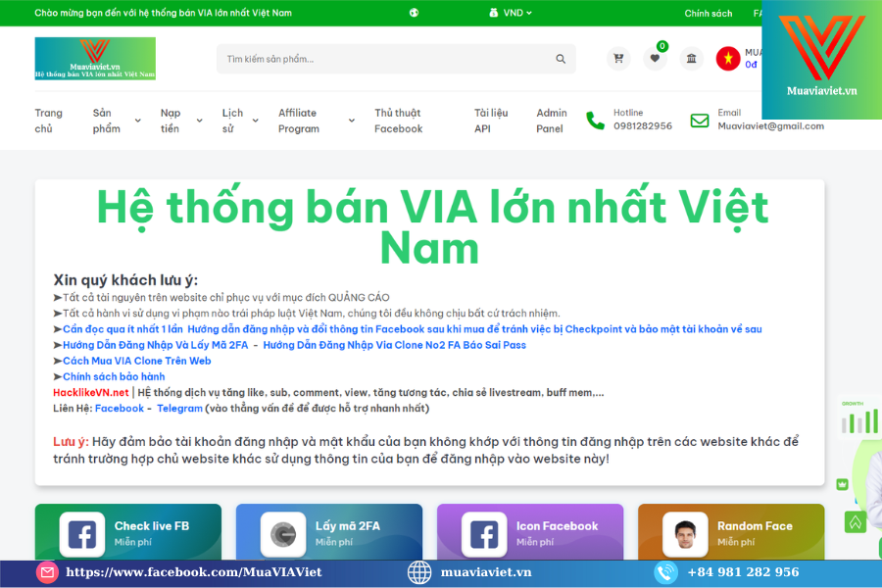Click the face photo on Random Face card

[685, 534]
